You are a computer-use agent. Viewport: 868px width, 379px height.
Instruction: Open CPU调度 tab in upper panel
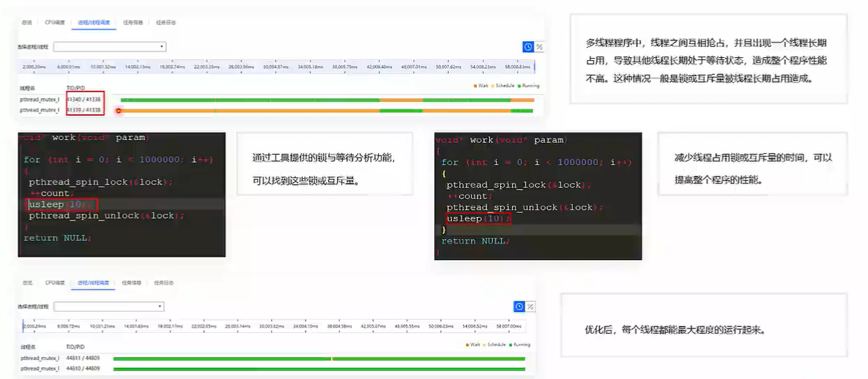click(x=55, y=23)
